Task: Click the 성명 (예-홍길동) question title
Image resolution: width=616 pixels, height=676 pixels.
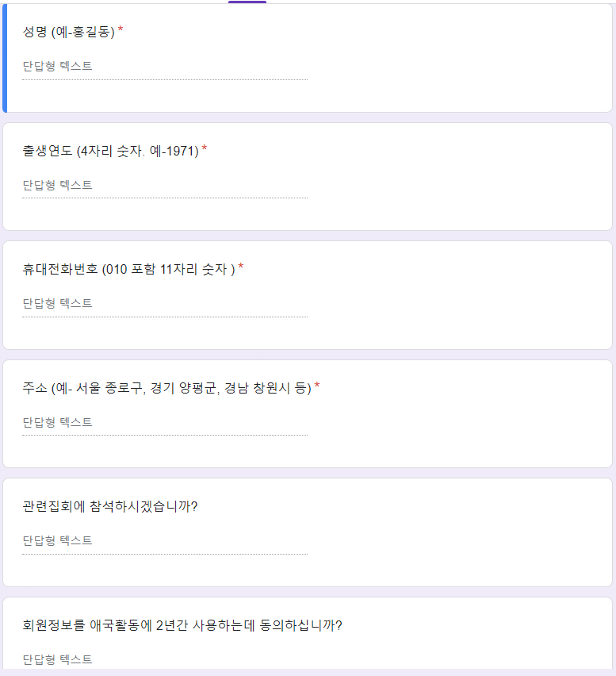Action: [68, 32]
